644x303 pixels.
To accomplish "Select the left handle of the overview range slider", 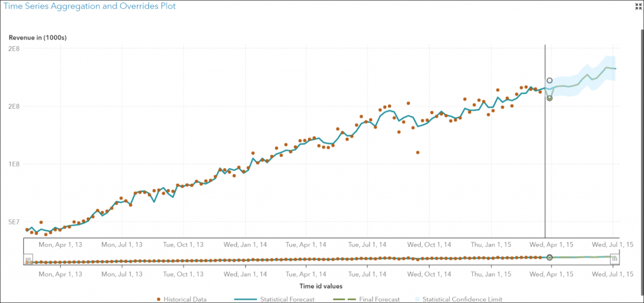I will 28,258.
